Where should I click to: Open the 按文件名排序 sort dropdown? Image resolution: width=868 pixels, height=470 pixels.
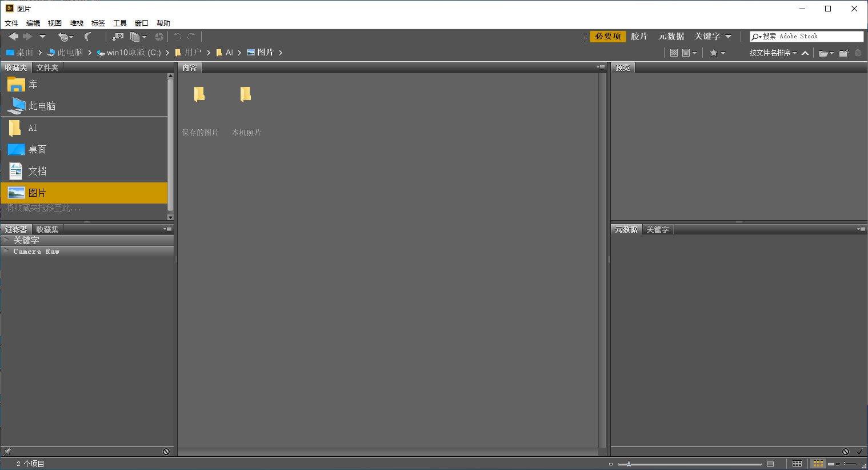(773, 53)
